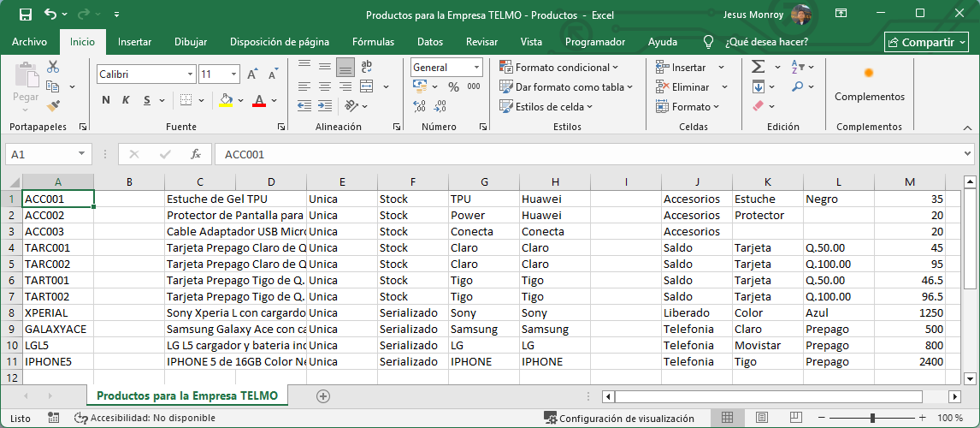Open the General number format dropdown
Viewport: 980px width, 428px height.
coord(477,67)
